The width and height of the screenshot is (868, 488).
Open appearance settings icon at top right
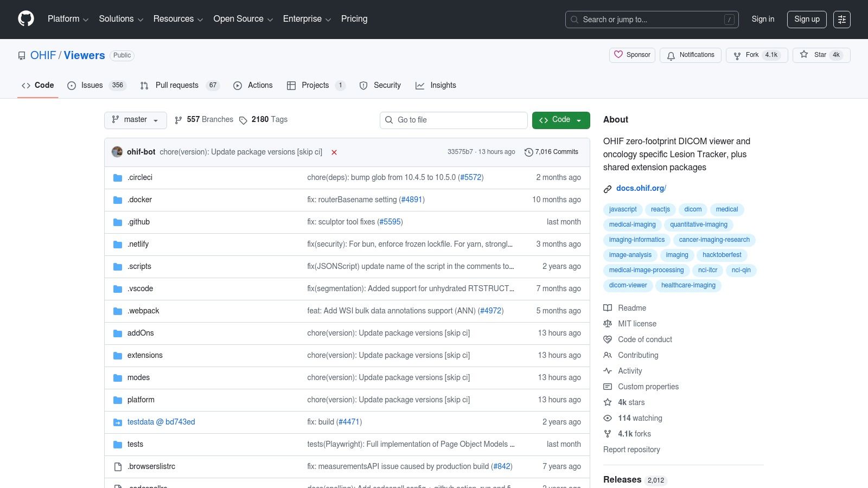coord(842,19)
